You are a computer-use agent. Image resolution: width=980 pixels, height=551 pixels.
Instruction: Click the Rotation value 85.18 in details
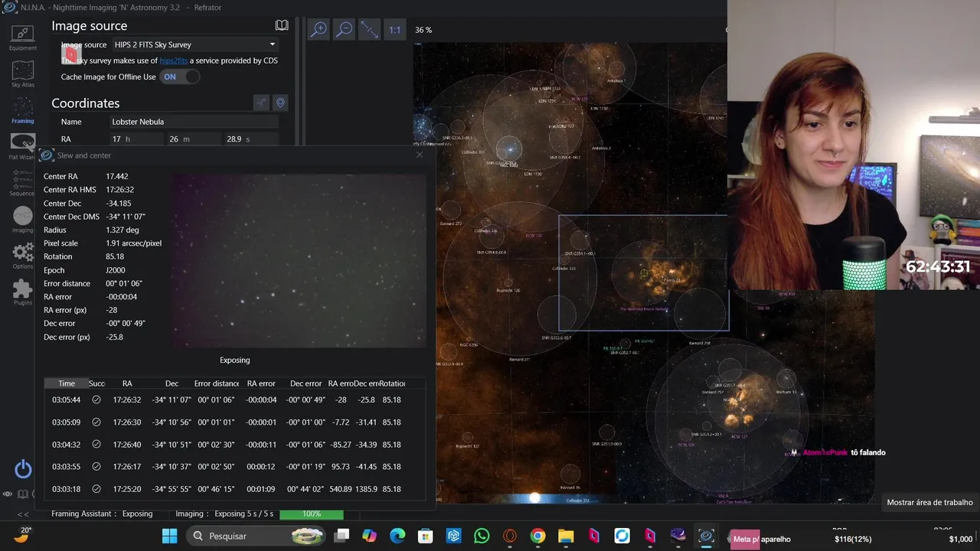(x=115, y=256)
